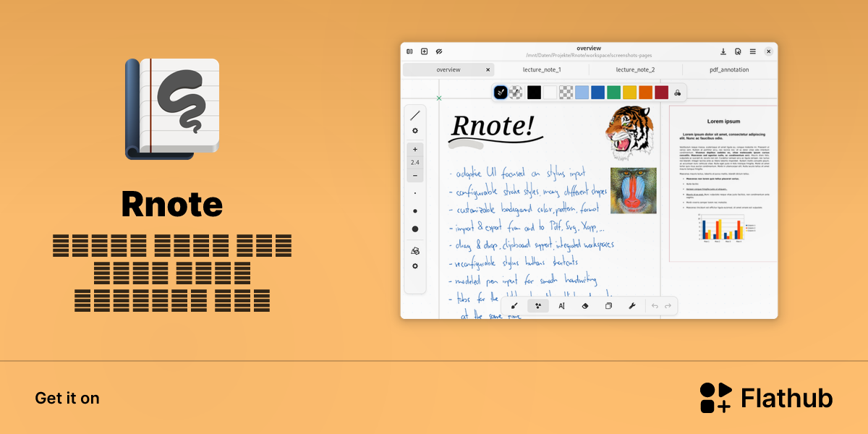Choose the medium stroke width dot

(415, 211)
